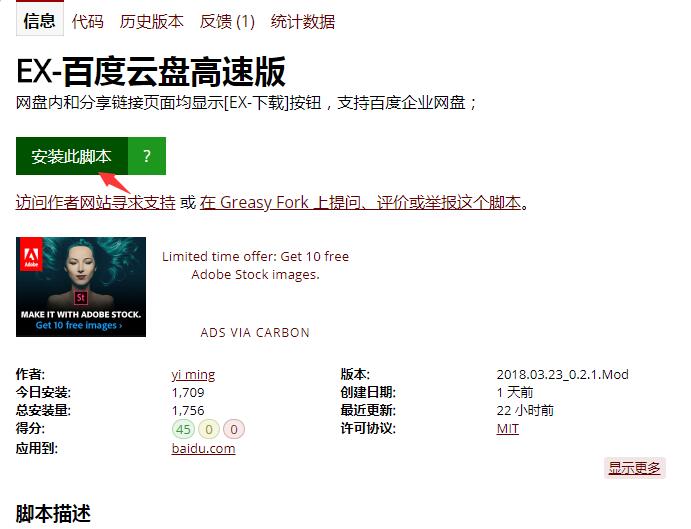Expand details with 显示更多
The image size is (691, 529).
click(x=634, y=468)
